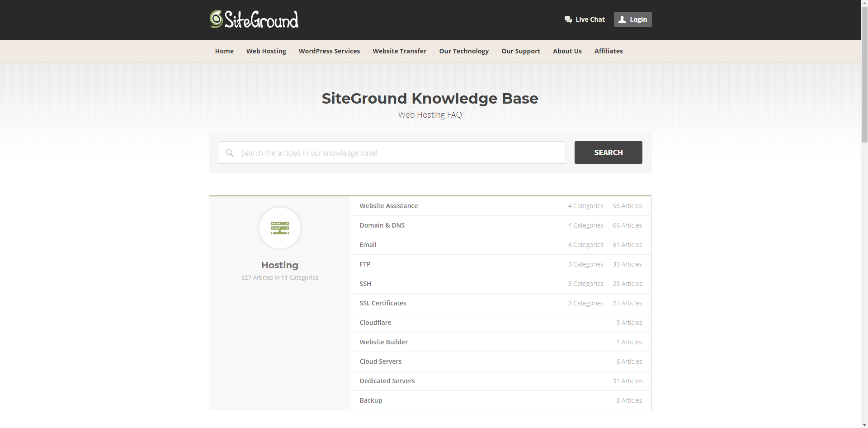Open Website Builder category
The height and width of the screenshot is (428, 868).
pyautogui.click(x=384, y=342)
